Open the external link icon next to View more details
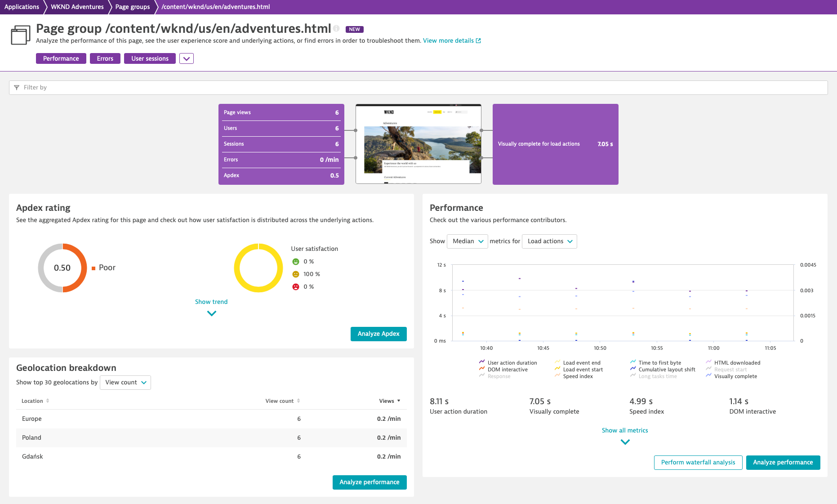 pyautogui.click(x=478, y=40)
